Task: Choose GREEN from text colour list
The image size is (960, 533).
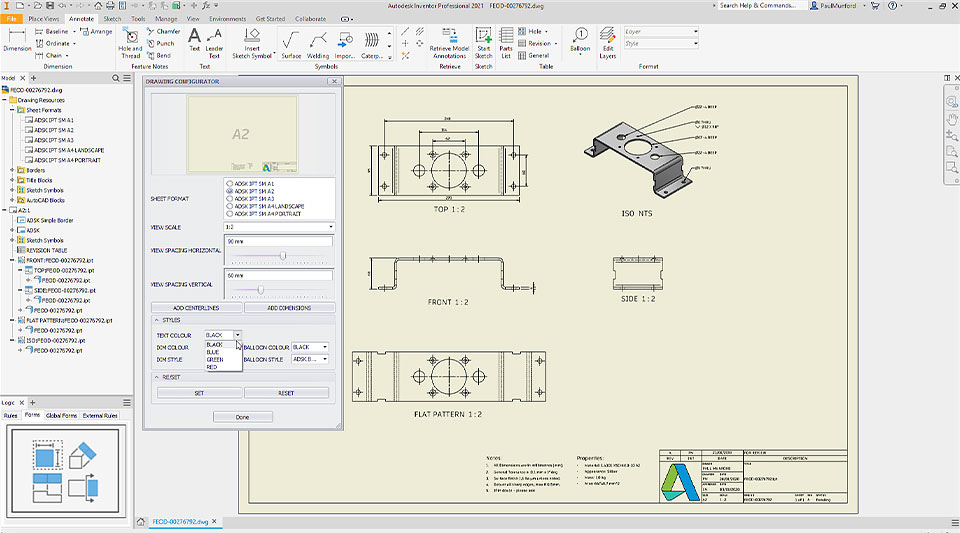Action: point(215,359)
